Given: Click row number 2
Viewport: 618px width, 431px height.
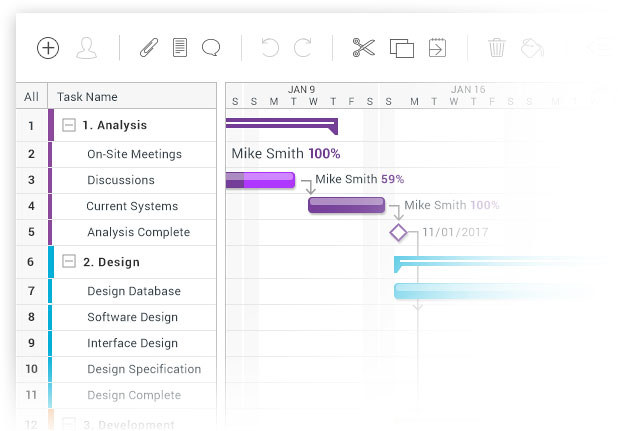Looking at the screenshot, I should coord(31,154).
